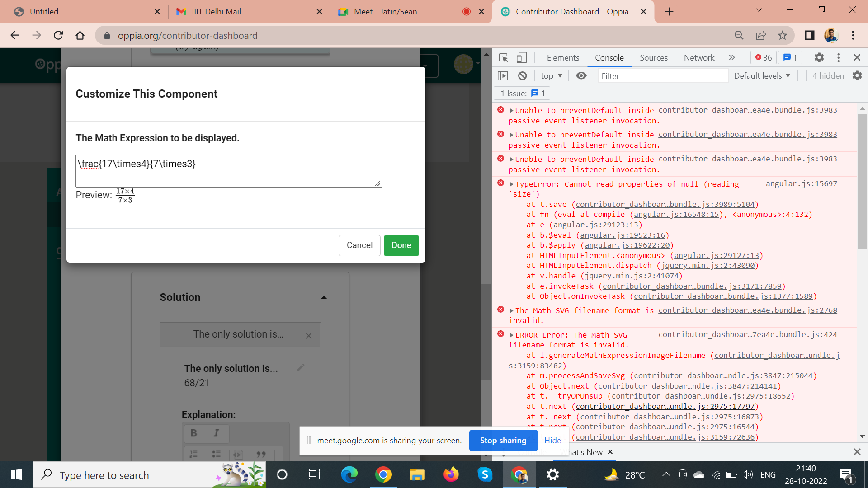Click Done to save the math expression
Image resolution: width=868 pixels, height=488 pixels.
pyautogui.click(x=401, y=245)
